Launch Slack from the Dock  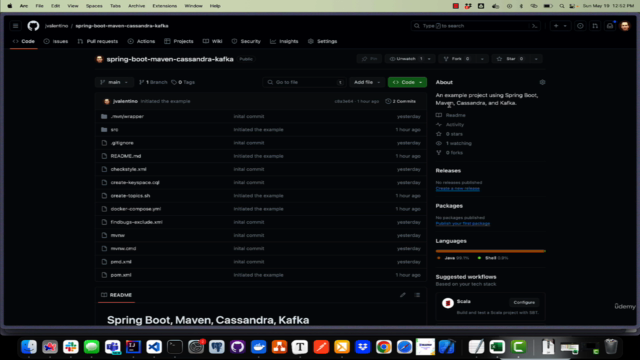71,347
